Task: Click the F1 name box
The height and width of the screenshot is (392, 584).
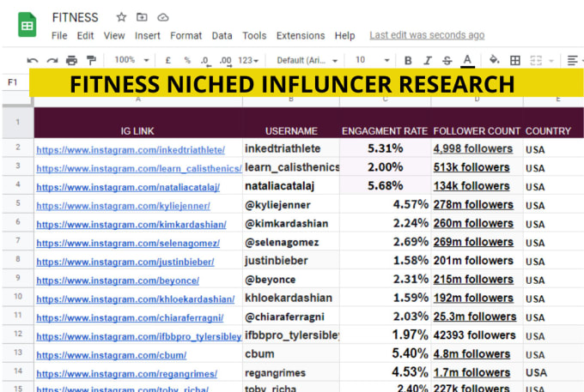Action: pos(15,82)
